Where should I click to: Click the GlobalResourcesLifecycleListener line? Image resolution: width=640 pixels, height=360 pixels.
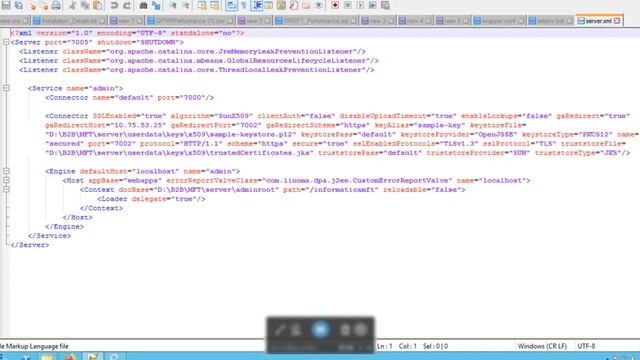199,60
